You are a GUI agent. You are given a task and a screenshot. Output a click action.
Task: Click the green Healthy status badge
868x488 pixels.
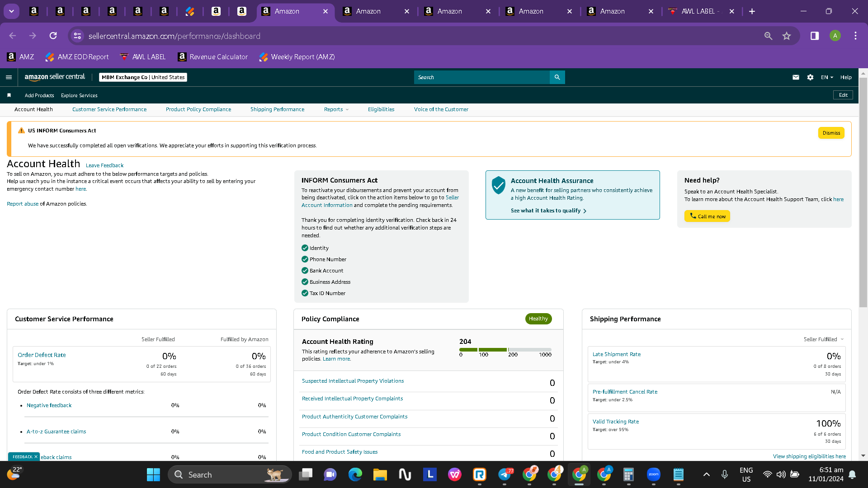[538, 319]
